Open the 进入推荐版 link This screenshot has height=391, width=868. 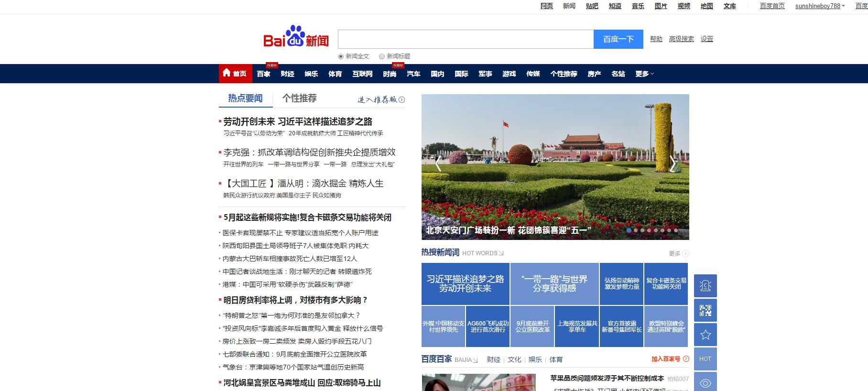(x=377, y=99)
